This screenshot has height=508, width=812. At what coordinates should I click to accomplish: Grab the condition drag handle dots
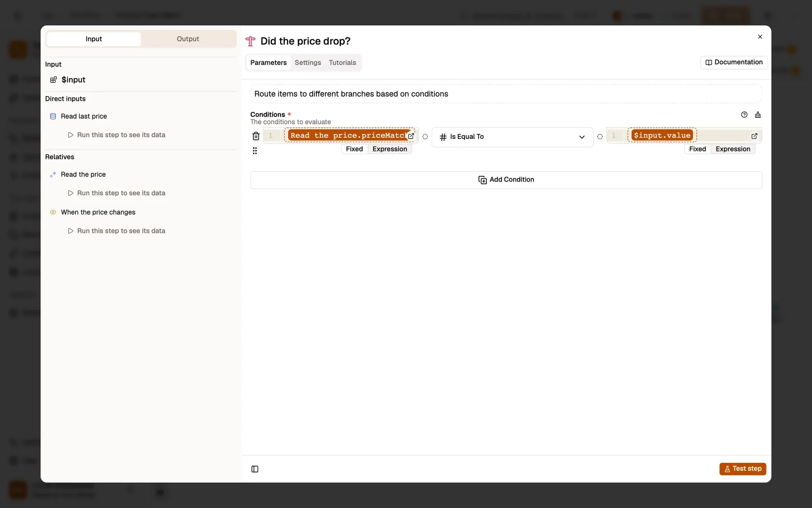(x=255, y=151)
